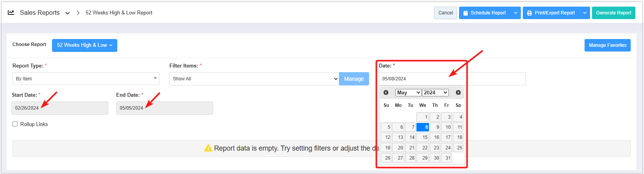
Task: Open the 52 Weeks High & Low dropdown
Action: (x=84, y=45)
